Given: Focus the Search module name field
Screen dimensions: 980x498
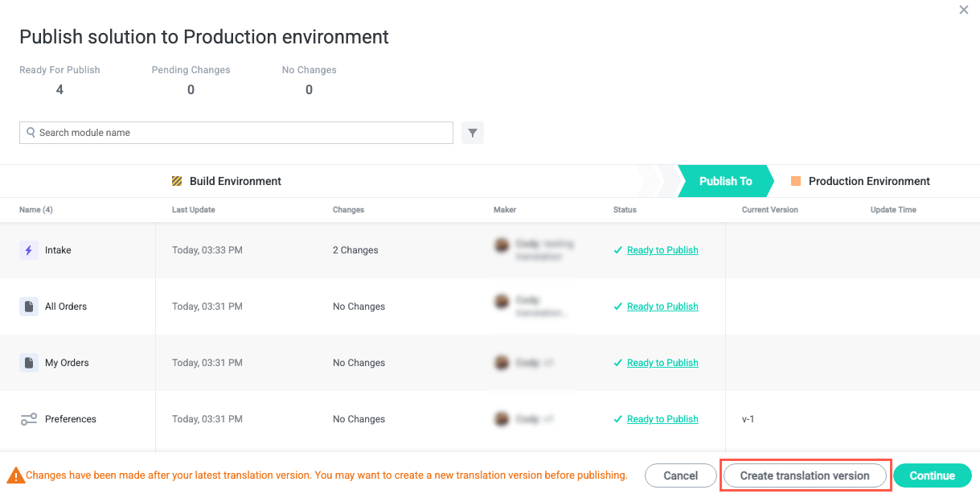Looking at the screenshot, I should 241,133.
